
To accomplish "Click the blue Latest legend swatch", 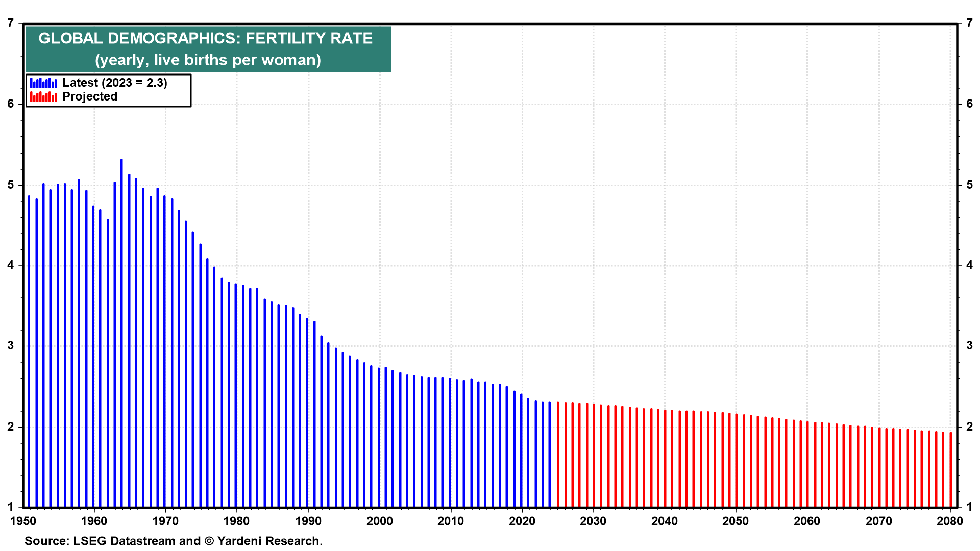I will tap(43, 83).
